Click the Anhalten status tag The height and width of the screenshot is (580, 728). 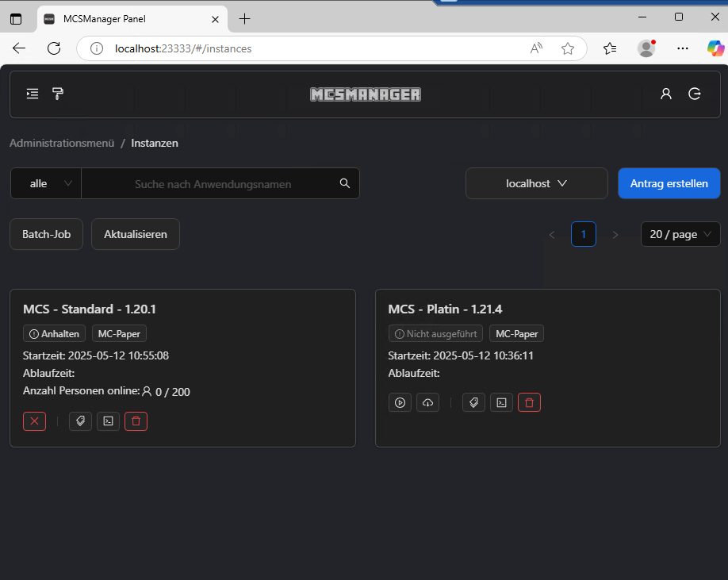click(54, 333)
